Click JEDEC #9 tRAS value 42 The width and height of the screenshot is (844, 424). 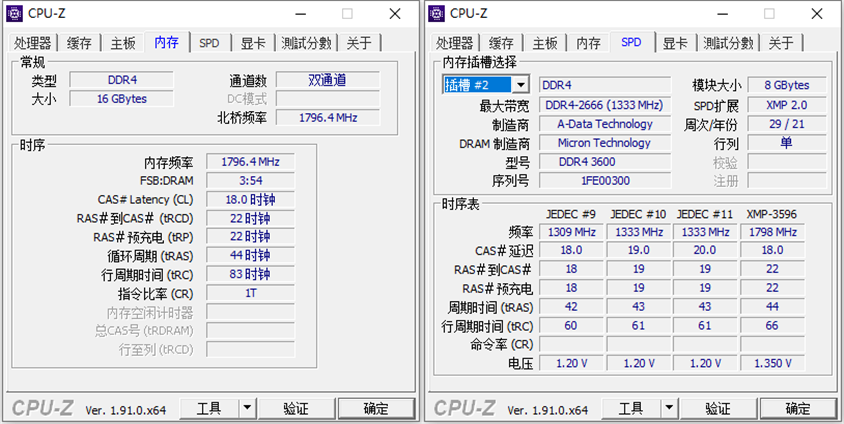tap(571, 307)
